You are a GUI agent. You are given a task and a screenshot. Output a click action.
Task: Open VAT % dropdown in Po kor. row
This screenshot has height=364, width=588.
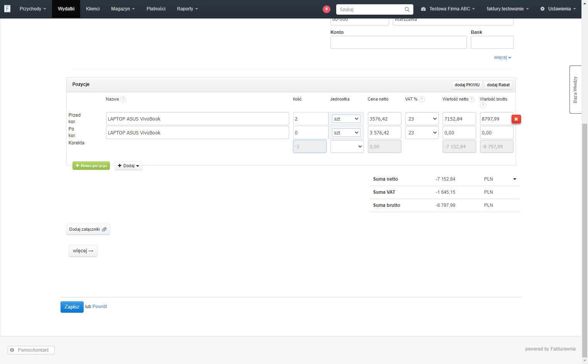pos(422,133)
